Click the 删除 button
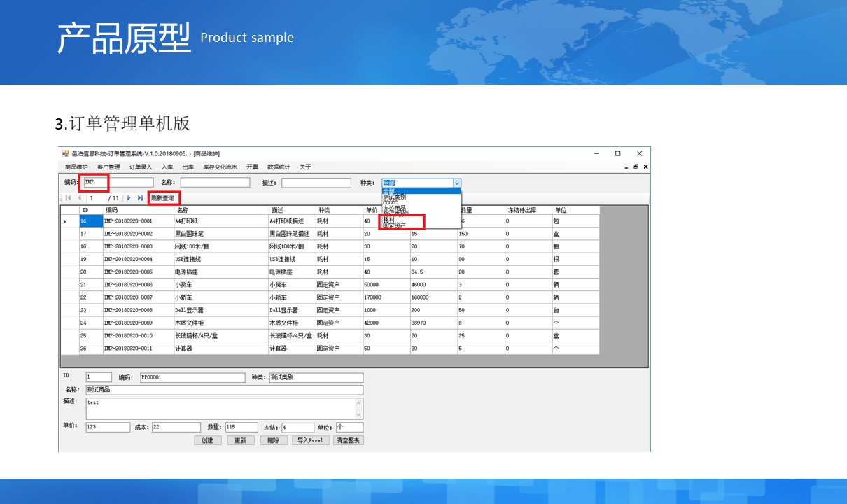Screen dimensions: 847x504 click(274, 440)
